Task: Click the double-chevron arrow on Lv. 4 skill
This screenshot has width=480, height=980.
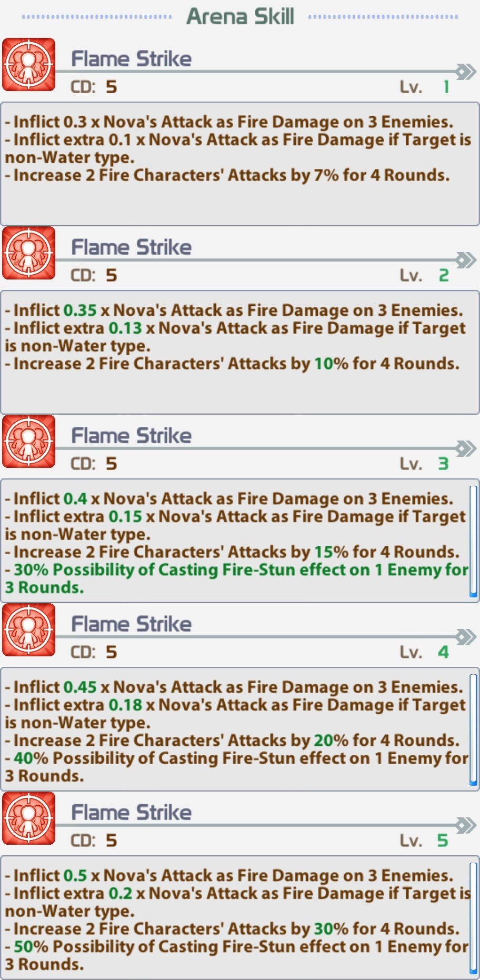Action: click(x=466, y=637)
